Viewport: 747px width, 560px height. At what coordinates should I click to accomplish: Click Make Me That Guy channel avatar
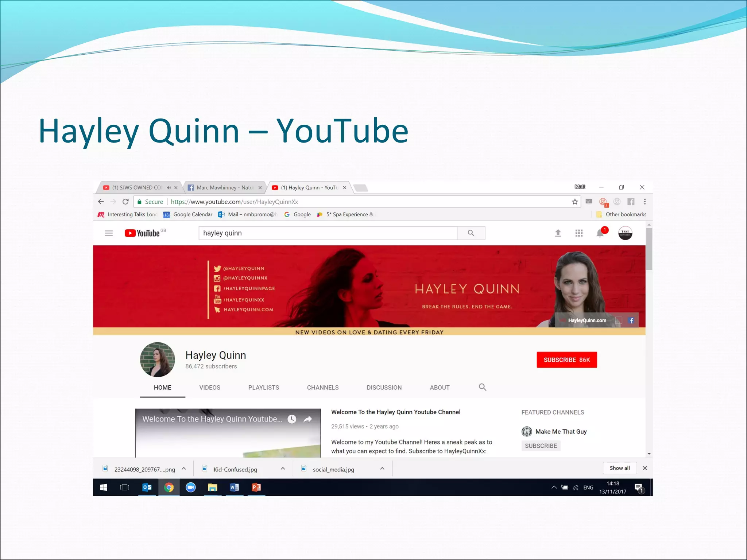coord(527,432)
